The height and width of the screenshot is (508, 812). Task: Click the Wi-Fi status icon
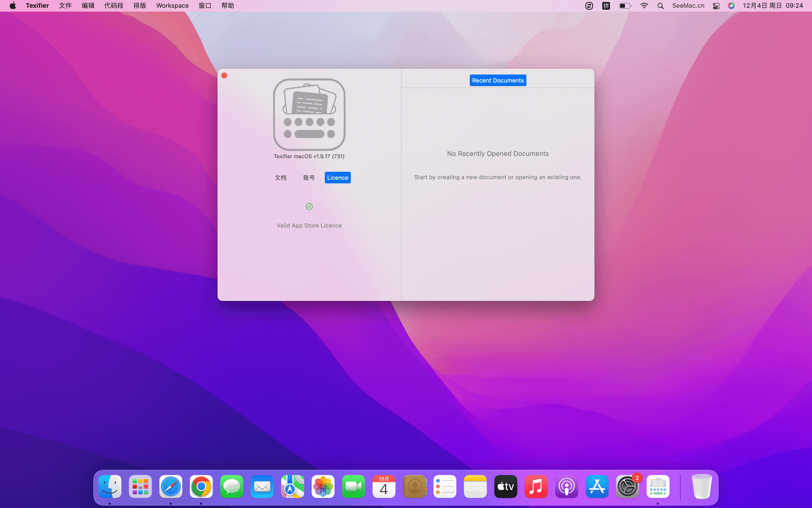click(644, 6)
